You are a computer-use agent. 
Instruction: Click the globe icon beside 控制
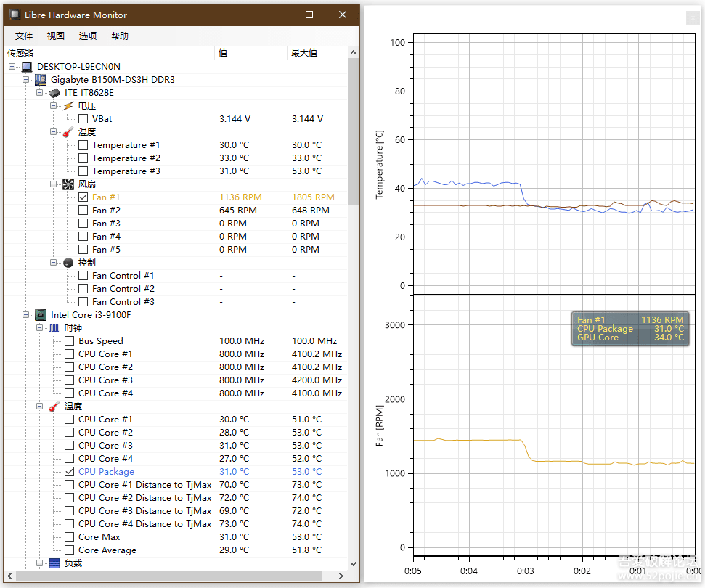68,262
